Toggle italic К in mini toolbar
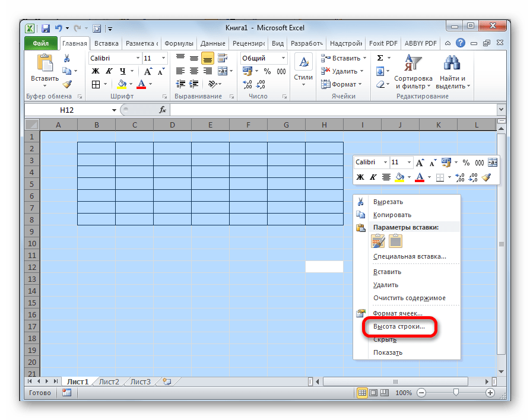This screenshot has width=530, height=420. (x=373, y=177)
